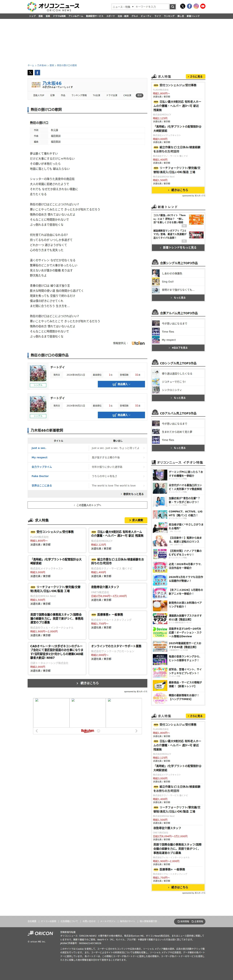Click the Rakuten carousel next arrow
233x980 pixels.
(x=136, y=731)
